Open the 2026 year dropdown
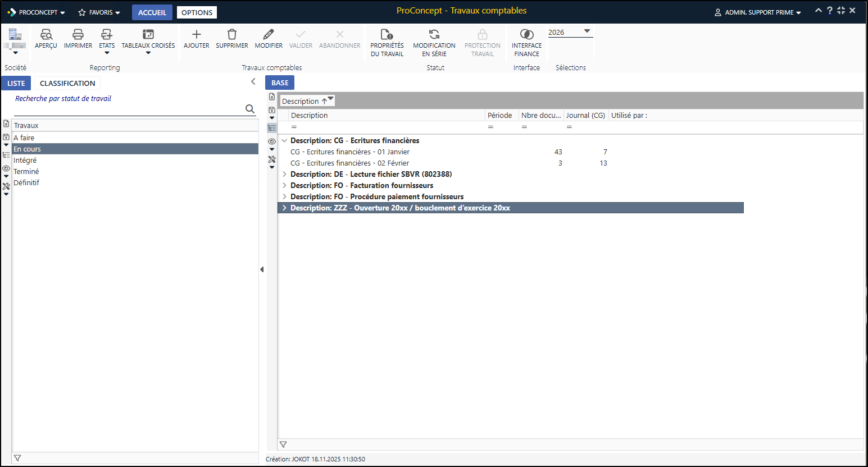The width and height of the screenshot is (868, 467). 587,31
